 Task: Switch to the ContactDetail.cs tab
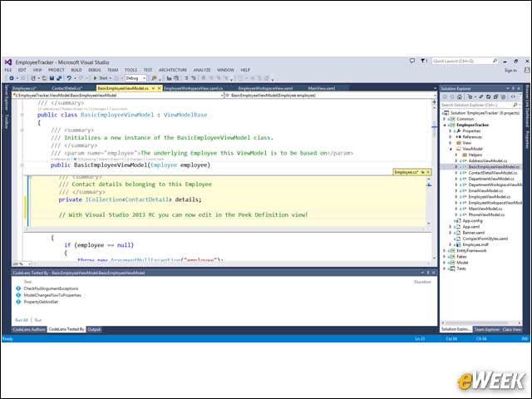tap(66, 88)
